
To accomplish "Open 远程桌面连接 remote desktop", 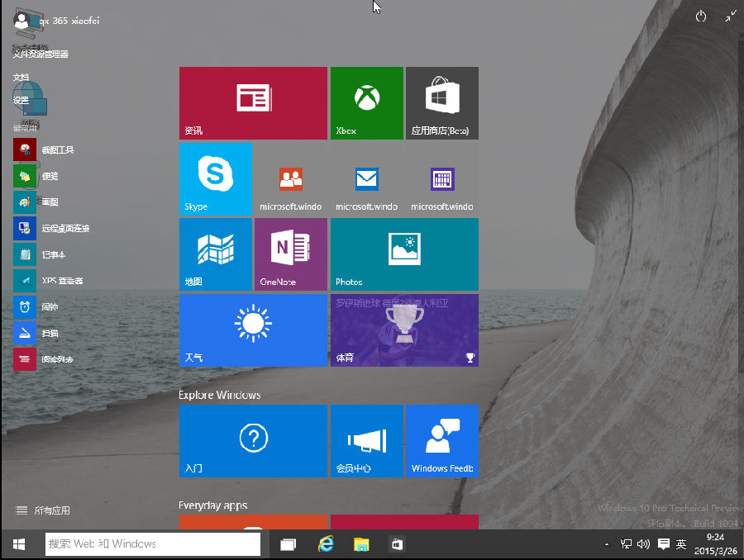I will pyautogui.click(x=52, y=229).
